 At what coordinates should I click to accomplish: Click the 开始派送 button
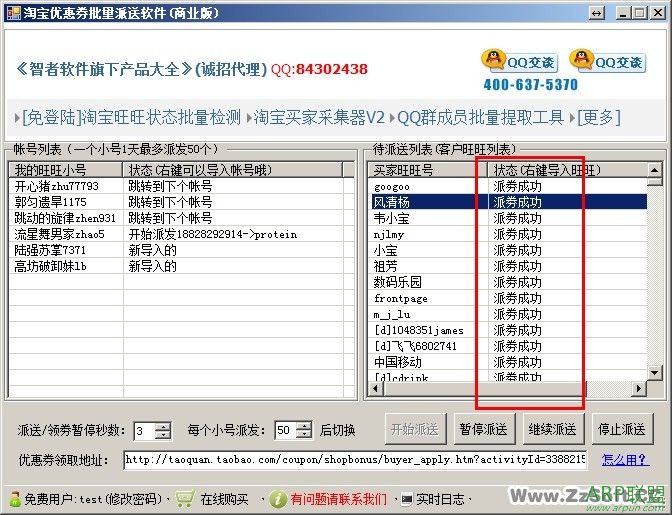[x=415, y=429]
